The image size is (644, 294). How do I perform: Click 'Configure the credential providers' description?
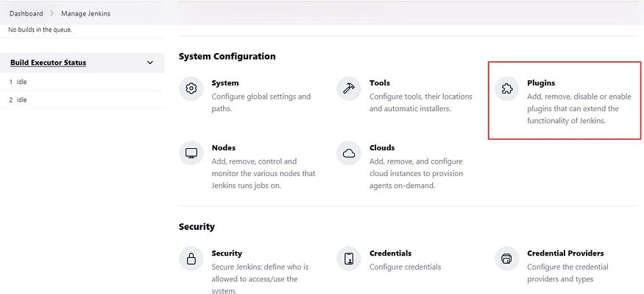pyautogui.click(x=567, y=273)
